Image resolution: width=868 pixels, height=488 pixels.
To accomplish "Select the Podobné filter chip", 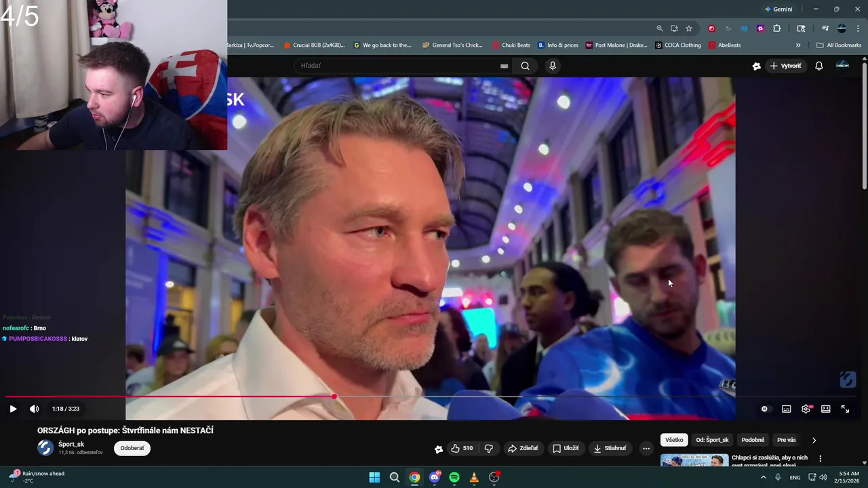I will click(x=753, y=440).
